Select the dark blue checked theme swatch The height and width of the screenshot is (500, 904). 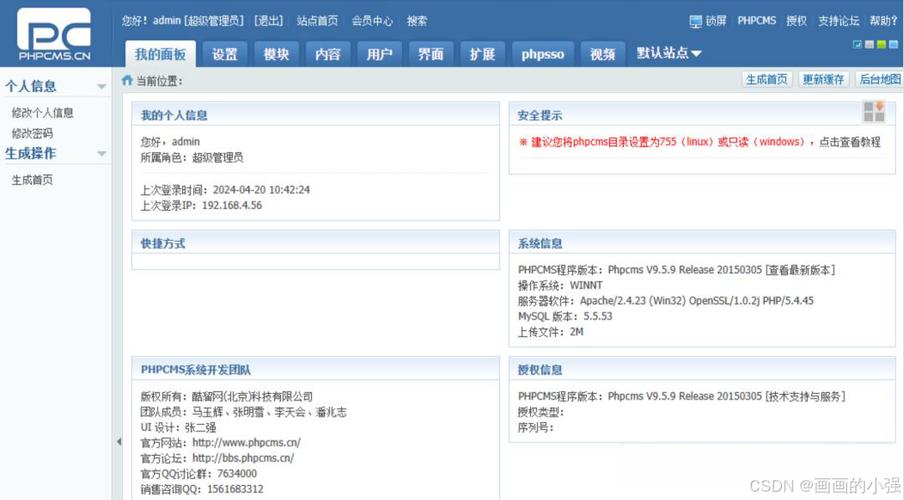point(857,44)
